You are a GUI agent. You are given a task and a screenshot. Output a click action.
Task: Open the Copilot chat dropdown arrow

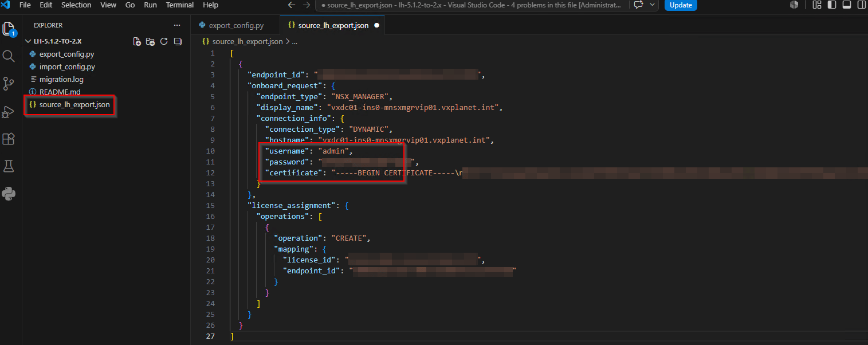coord(652,5)
